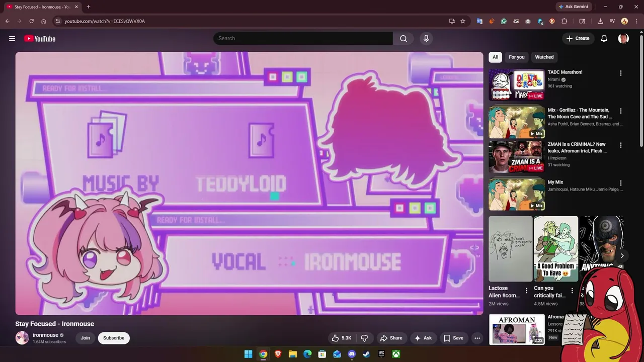Open TADC Marathon live thumbnail
Screen dimensions: 644x362
click(x=516, y=84)
